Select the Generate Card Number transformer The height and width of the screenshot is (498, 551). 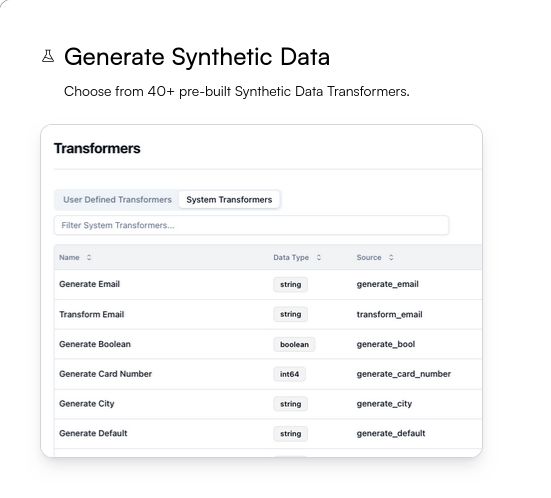click(267, 374)
